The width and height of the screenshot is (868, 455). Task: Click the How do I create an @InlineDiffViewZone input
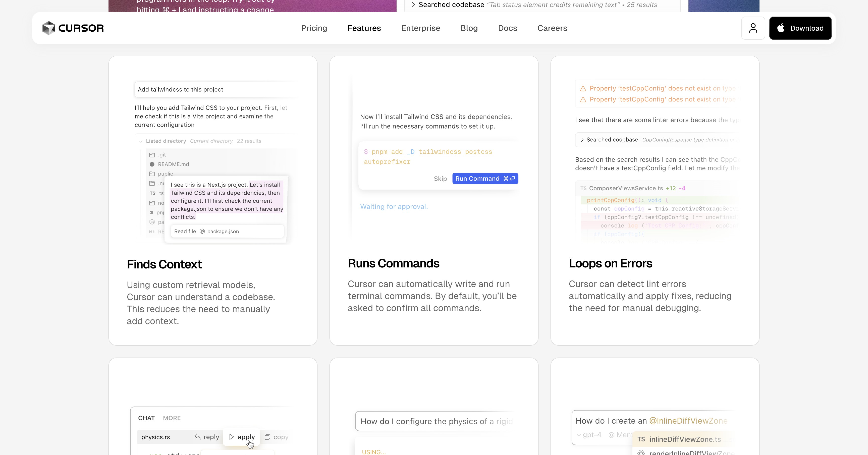pos(654,421)
